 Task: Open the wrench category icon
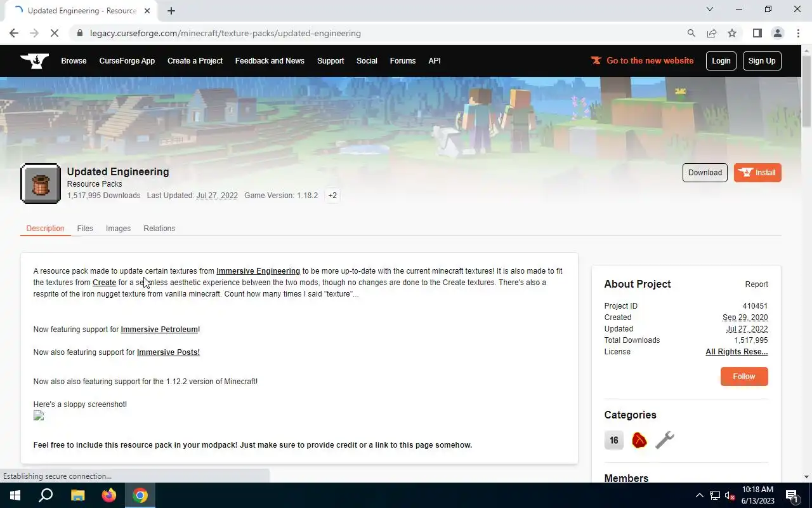pos(665,440)
